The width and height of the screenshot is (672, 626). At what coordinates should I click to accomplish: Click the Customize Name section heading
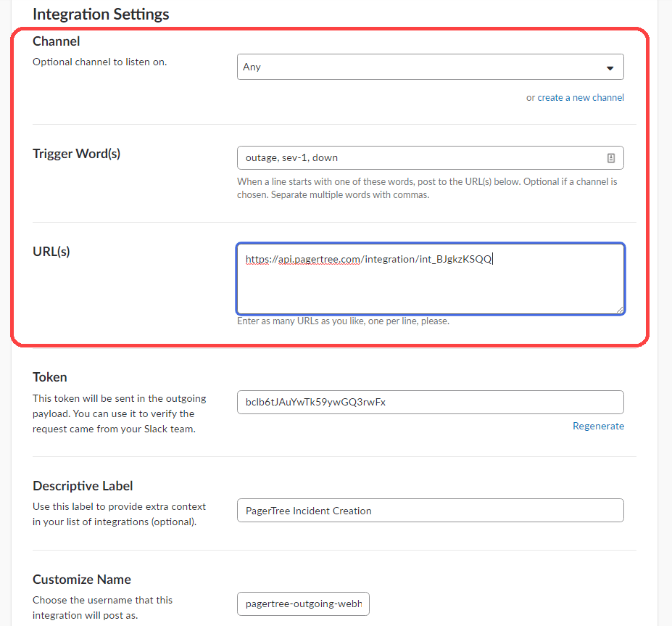click(x=82, y=580)
